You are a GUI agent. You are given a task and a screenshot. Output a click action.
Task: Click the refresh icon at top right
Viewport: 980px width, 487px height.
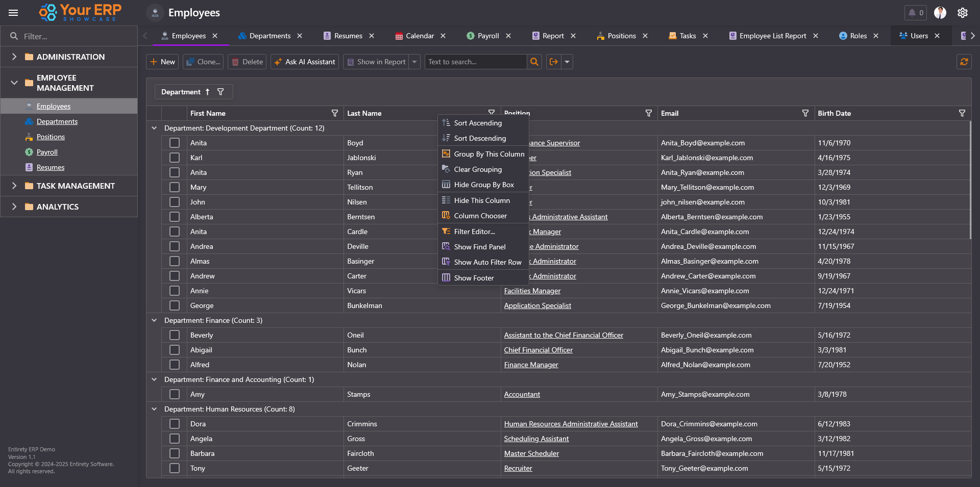pos(964,62)
